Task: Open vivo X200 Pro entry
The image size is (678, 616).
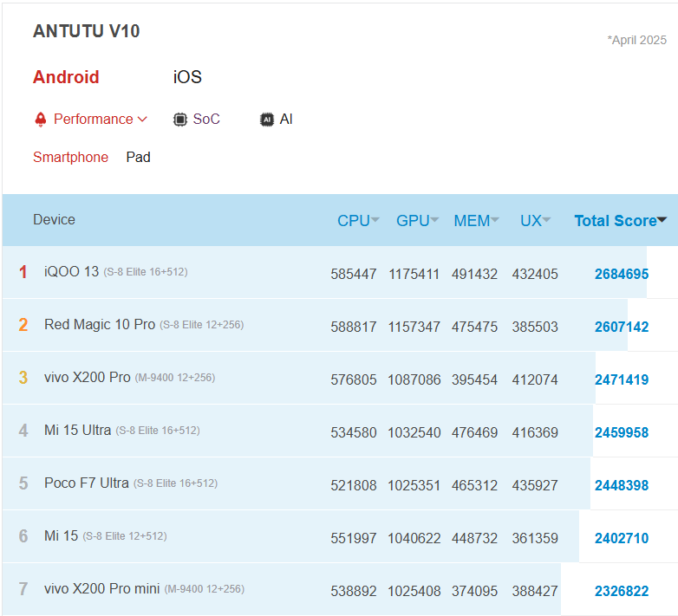Action: pyautogui.click(x=87, y=377)
